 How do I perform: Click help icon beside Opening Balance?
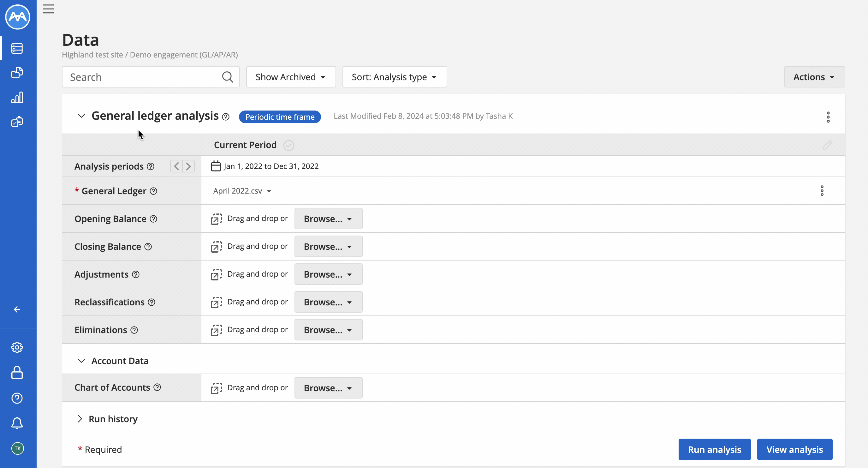point(153,219)
